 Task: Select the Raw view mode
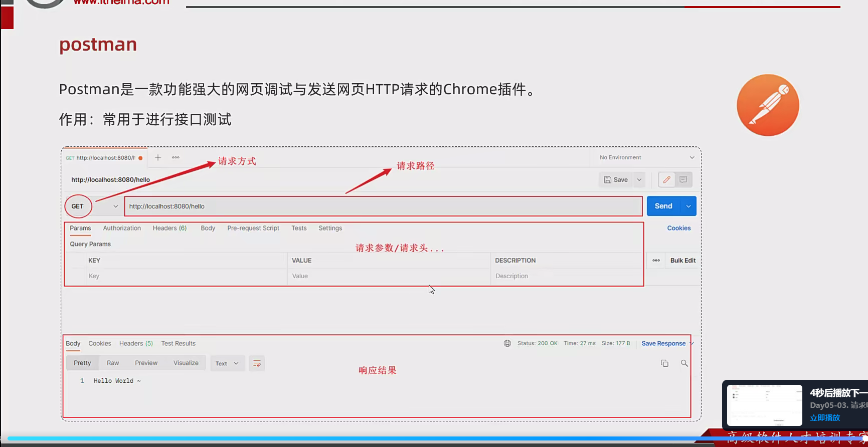pos(113,363)
